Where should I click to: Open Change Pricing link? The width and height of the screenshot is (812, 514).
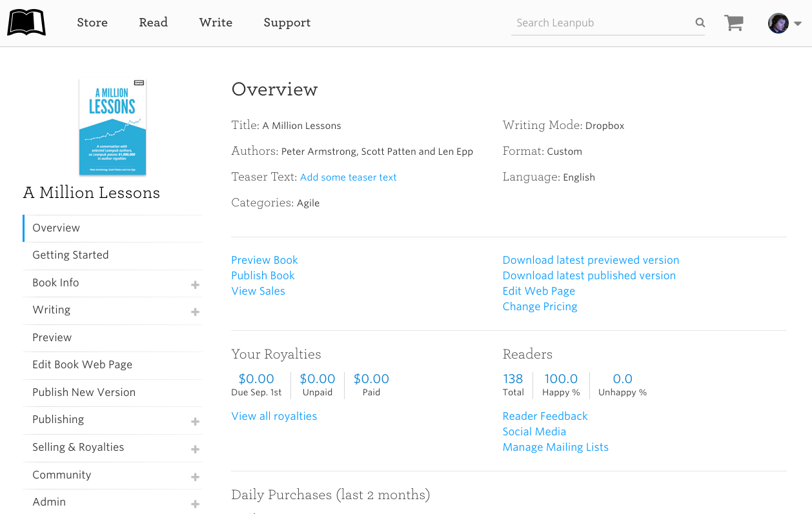click(540, 306)
